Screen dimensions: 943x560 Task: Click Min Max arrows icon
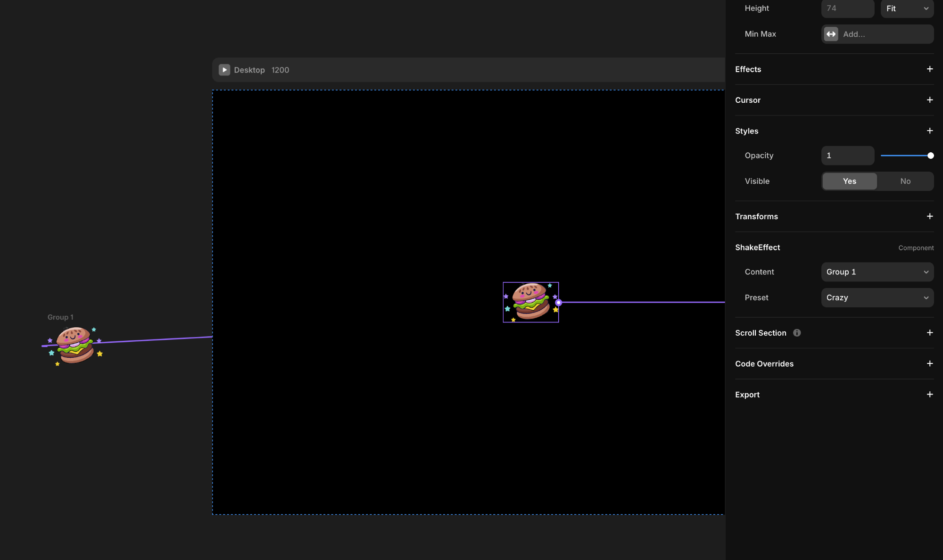[x=831, y=34]
